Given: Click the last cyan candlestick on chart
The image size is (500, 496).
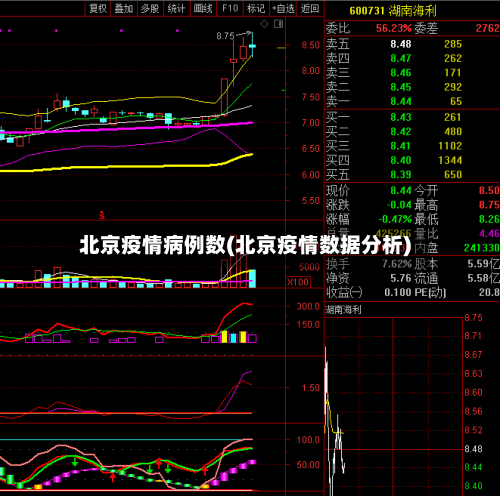Looking at the screenshot, I should [x=252, y=46].
